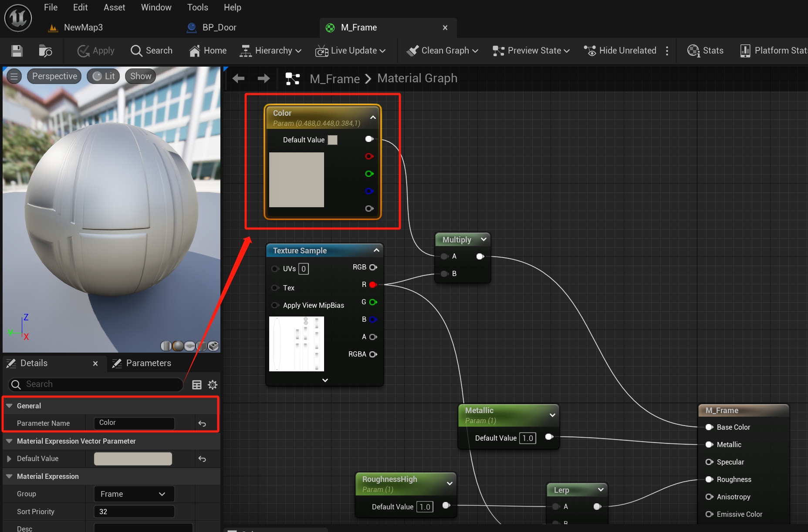Toggle Platform Stats display
808x532 pixels.
click(x=774, y=51)
